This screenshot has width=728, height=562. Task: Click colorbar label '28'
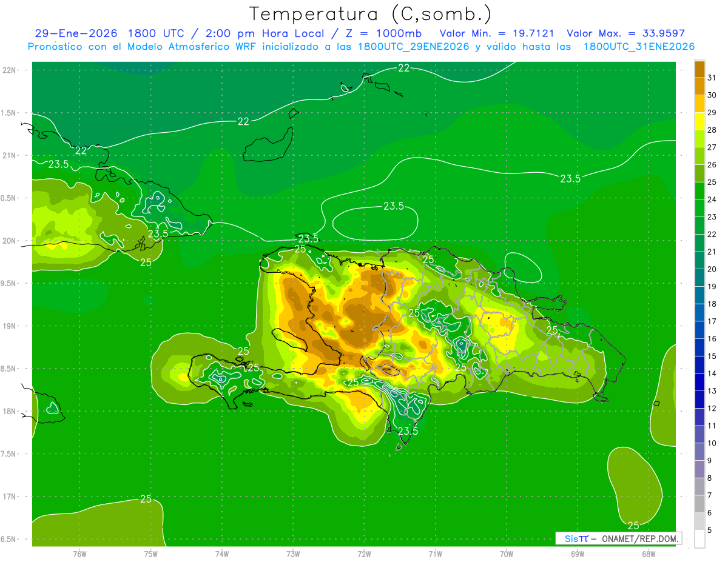pyautogui.click(x=712, y=130)
